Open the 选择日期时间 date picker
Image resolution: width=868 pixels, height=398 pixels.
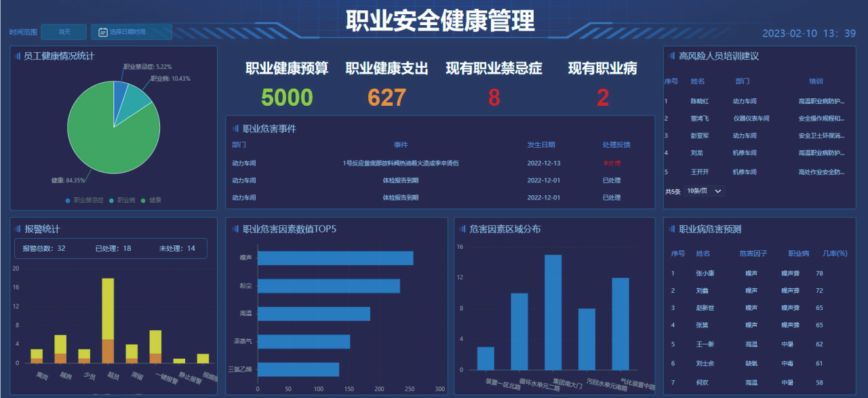click(132, 32)
